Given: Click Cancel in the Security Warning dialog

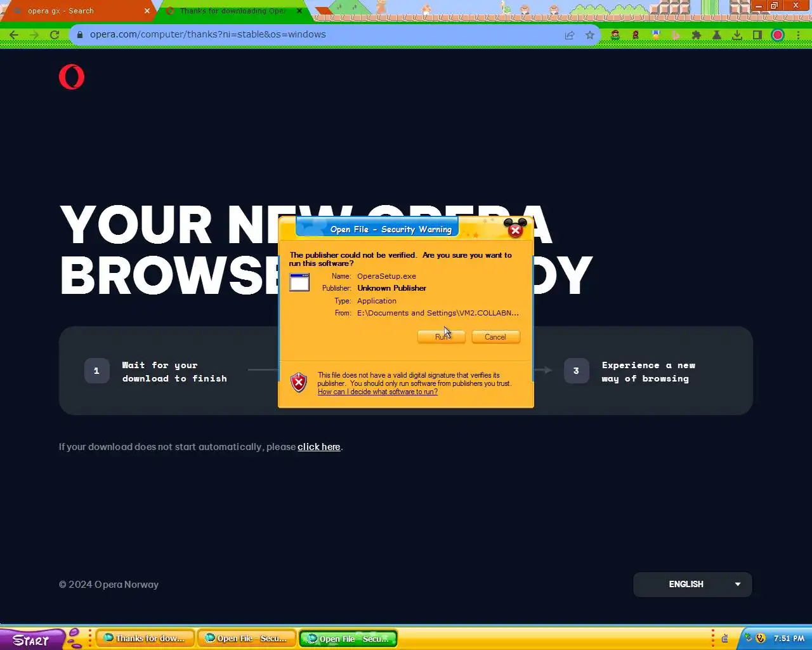Looking at the screenshot, I should coord(495,337).
